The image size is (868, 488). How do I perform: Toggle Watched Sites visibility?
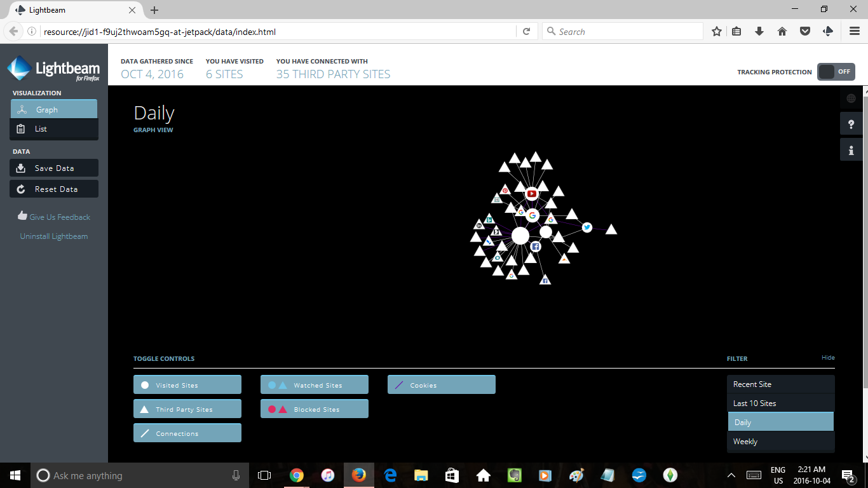tap(315, 385)
